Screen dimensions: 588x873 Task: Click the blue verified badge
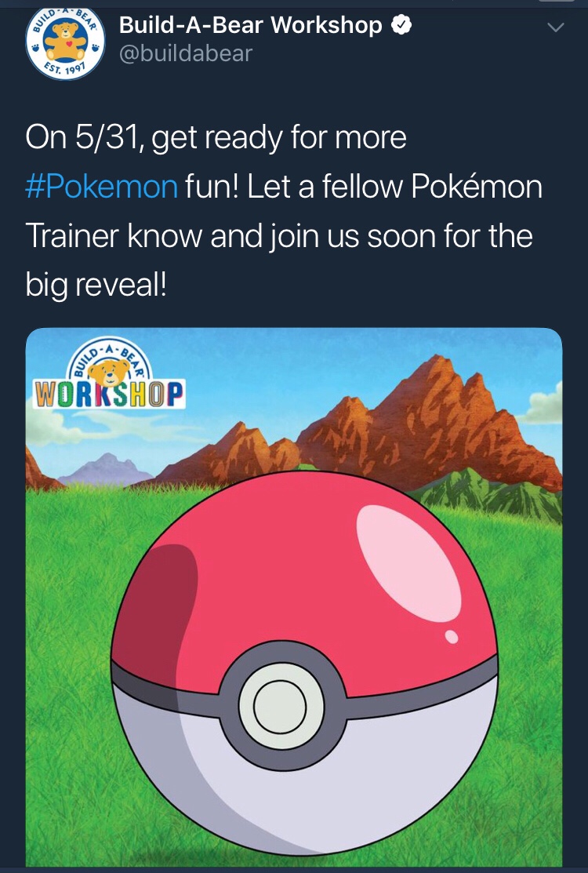(x=401, y=26)
